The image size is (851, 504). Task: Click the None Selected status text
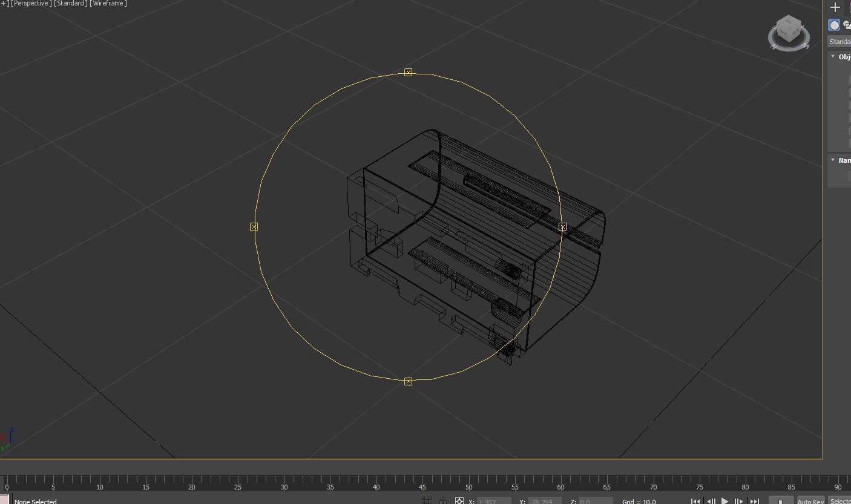[35, 501]
